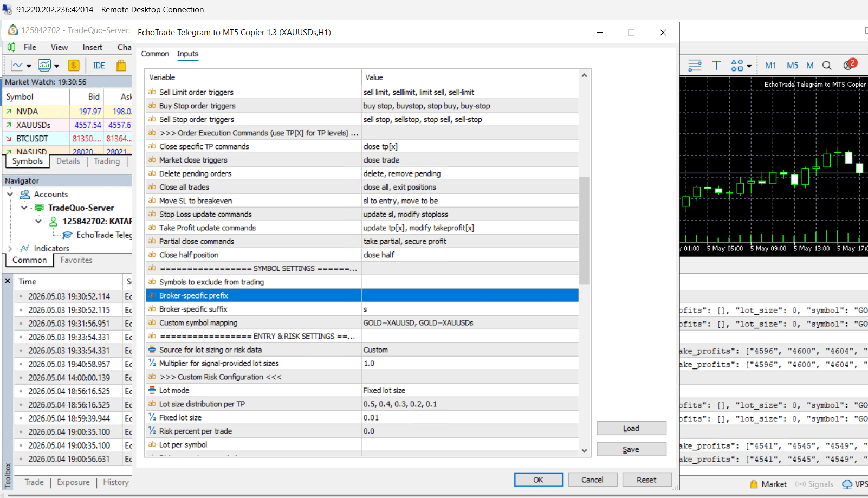Open the View menu
Viewport: 868px width, 498px height.
click(59, 47)
